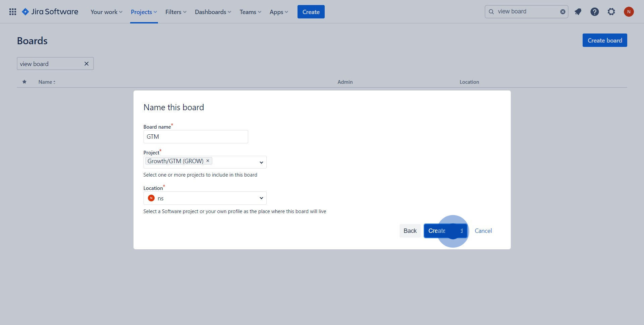Open the Location dropdown showing ns

(261, 198)
